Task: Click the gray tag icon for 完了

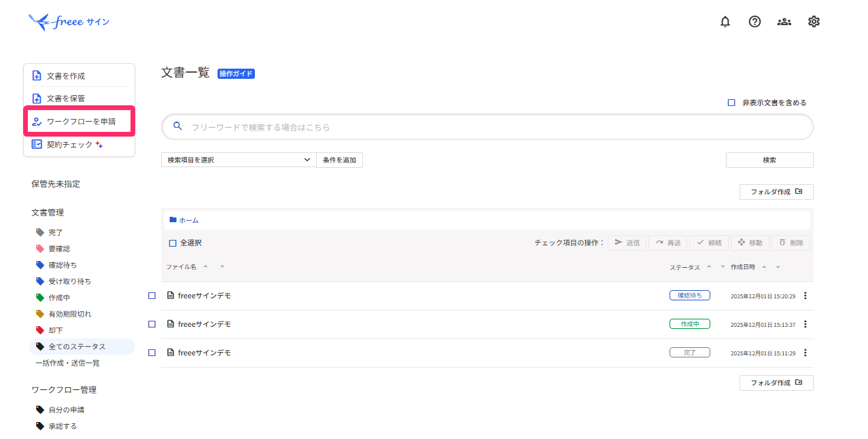Action: [x=40, y=232]
